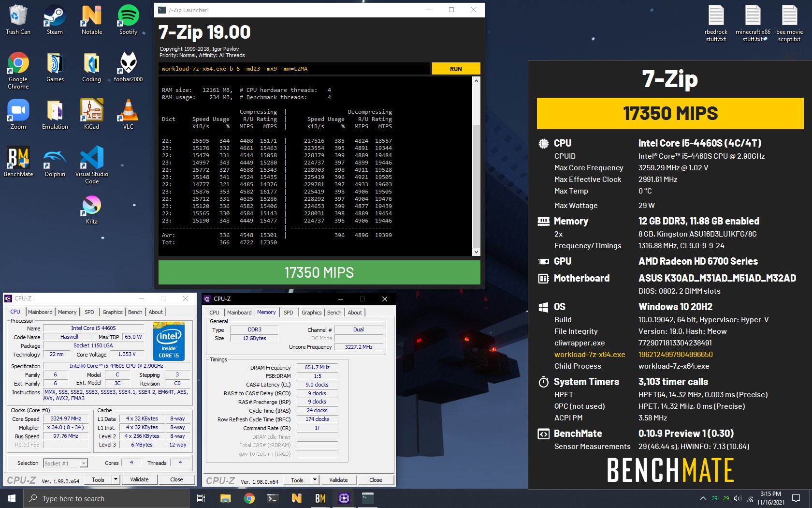
Task: Open About tab in left CPU-Z
Action: (156, 312)
